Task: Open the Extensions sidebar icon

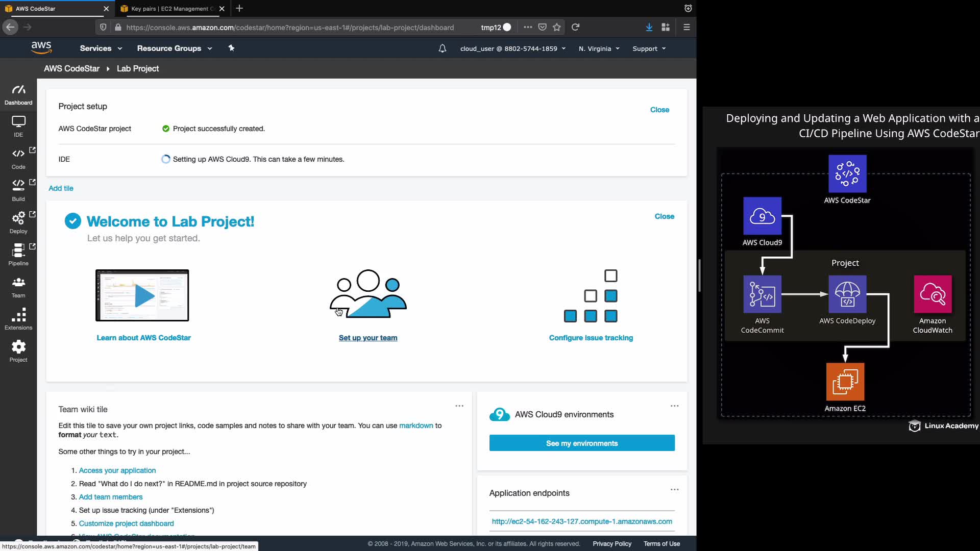Action: tap(18, 319)
